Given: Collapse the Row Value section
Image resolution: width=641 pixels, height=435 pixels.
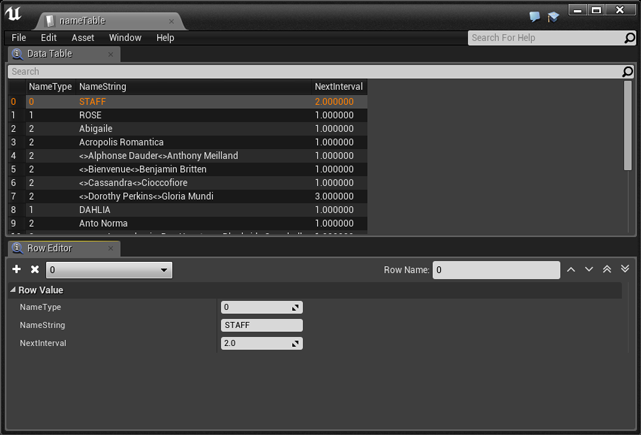Looking at the screenshot, I should [13, 290].
